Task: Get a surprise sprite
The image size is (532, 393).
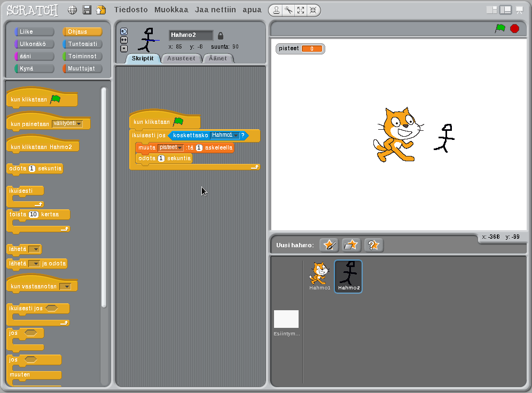Action: [x=373, y=245]
